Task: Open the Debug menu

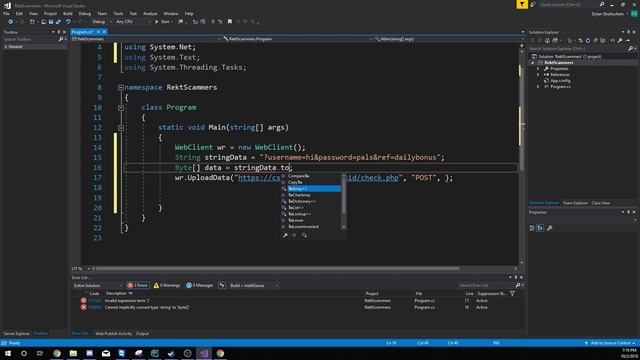Action: (x=85, y=13)
